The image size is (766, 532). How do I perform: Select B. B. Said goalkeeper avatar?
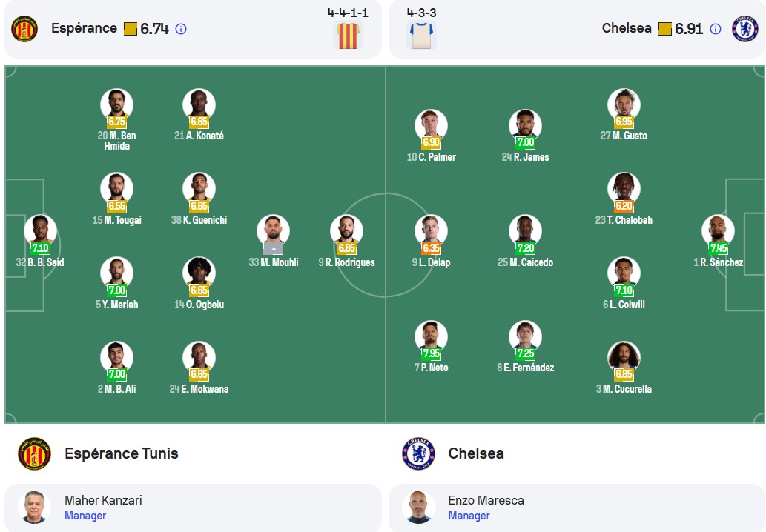[40, 231]
